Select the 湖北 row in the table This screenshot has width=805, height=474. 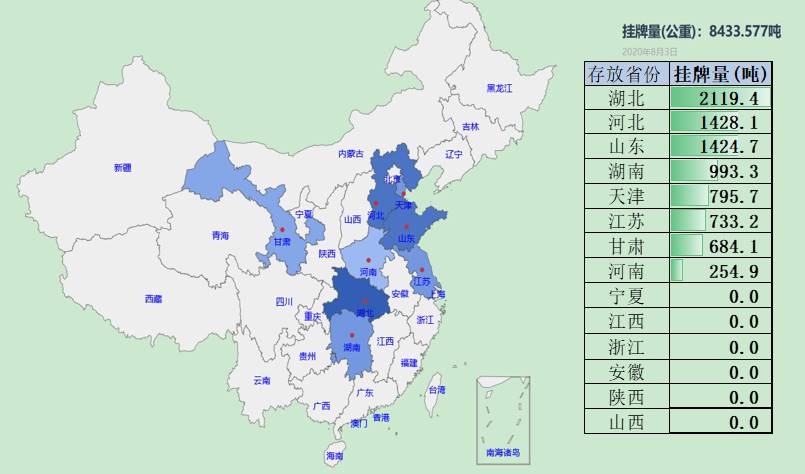click(x=678, y=98)
